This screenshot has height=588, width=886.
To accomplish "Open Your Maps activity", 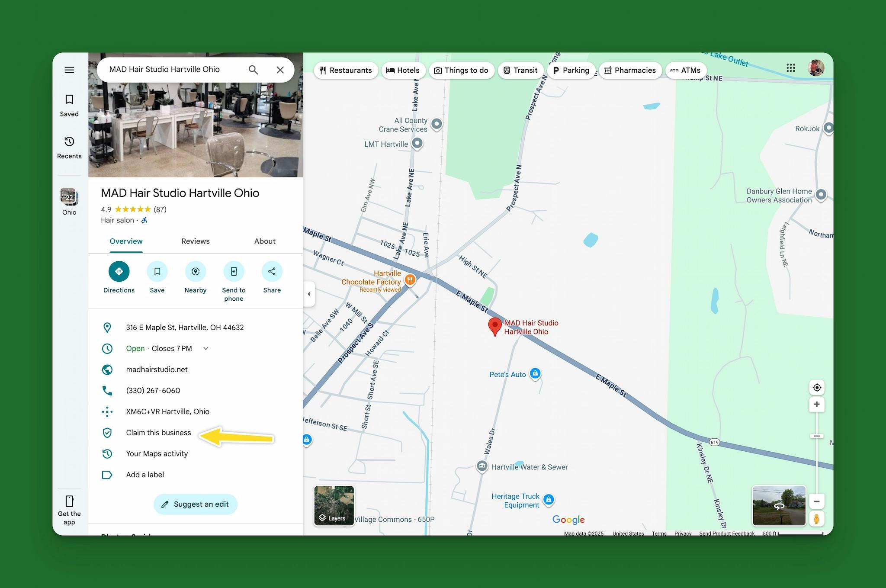I will 157,453.
